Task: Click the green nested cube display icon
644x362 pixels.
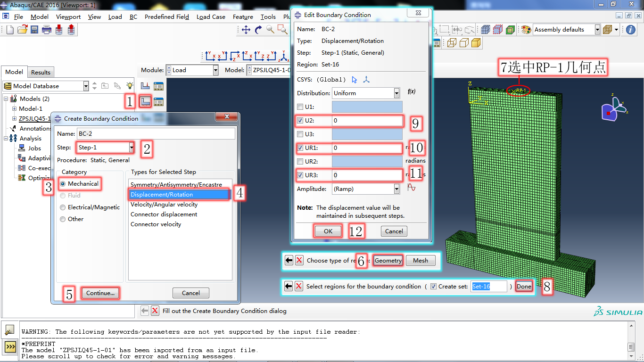Action: [x=510, y=30]
